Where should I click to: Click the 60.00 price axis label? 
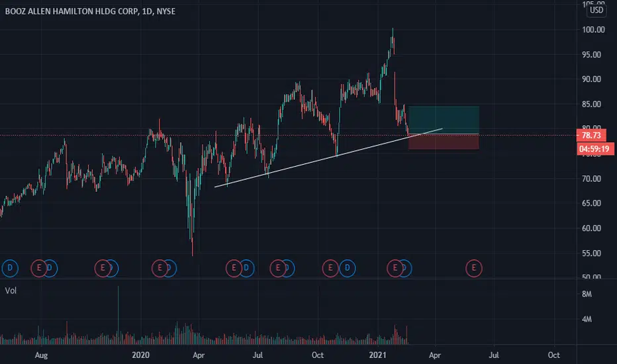point(591,228)
